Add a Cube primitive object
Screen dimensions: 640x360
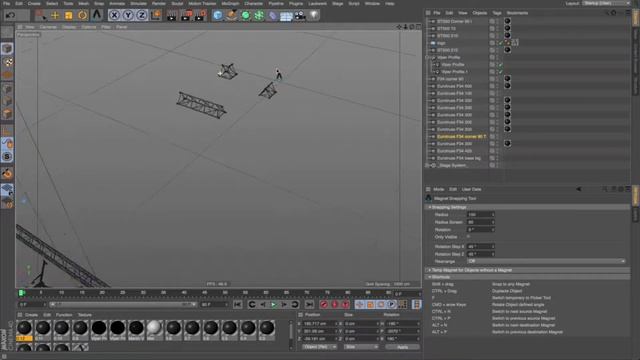tap(218, 16)
